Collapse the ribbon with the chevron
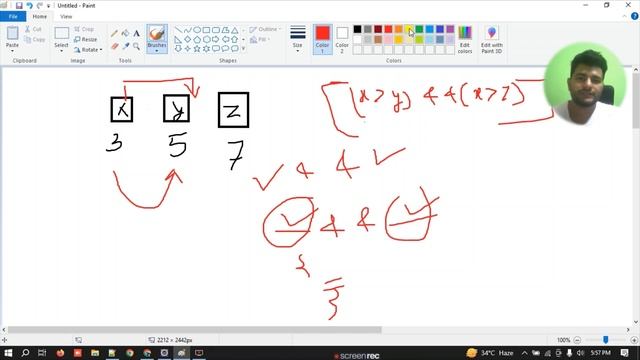This screenshot has height=360, width=640. (x=624, y=16)
